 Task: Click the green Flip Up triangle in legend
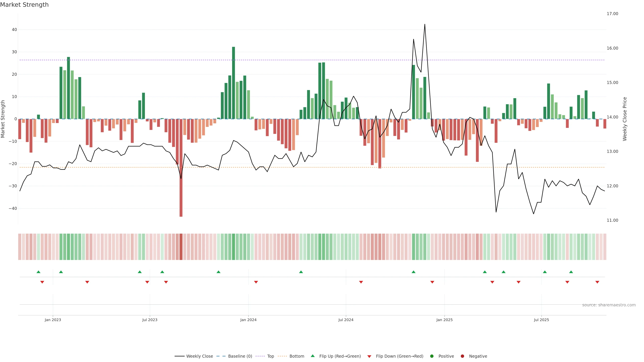(312, 356)
